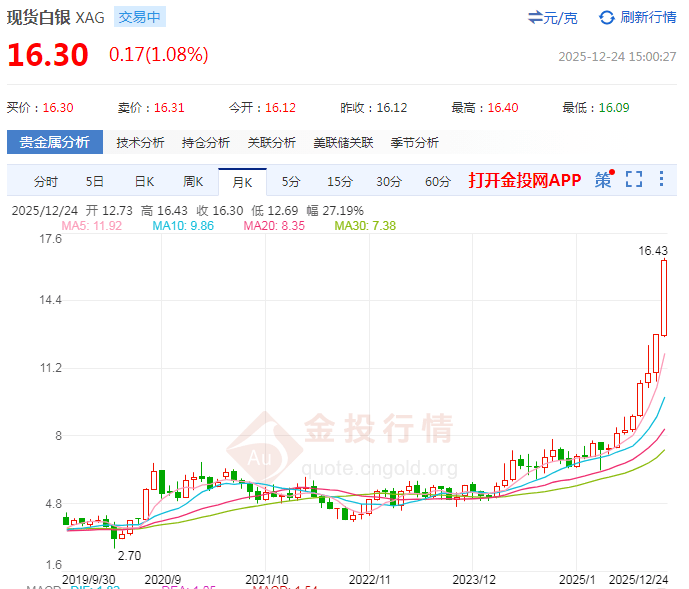689x589 pixels.
Task: Open the 策 strategy icon with red dot
Action: [x=603, y=180]
